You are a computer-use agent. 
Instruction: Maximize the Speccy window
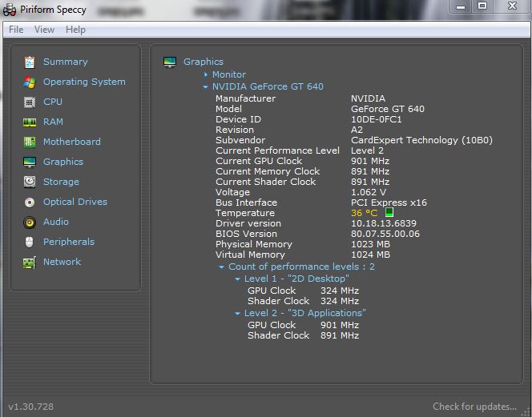482,6
